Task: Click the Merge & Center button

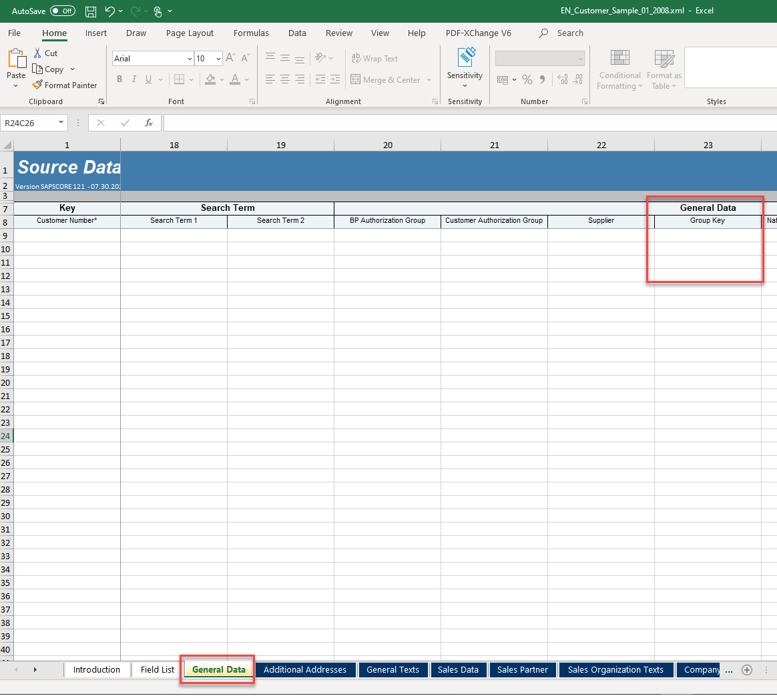Action: 386,80
